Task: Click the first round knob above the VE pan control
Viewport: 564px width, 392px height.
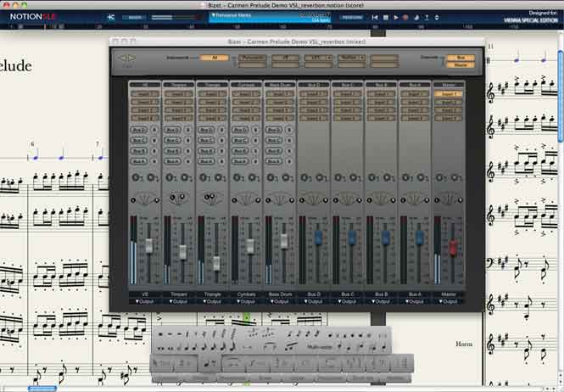Action: 136,177
